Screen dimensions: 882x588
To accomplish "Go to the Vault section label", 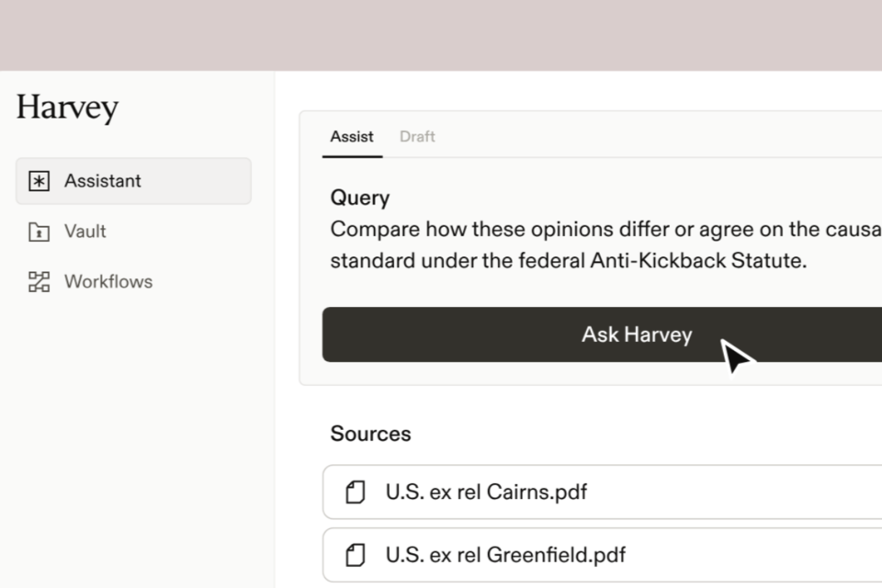I will (85, 232).
